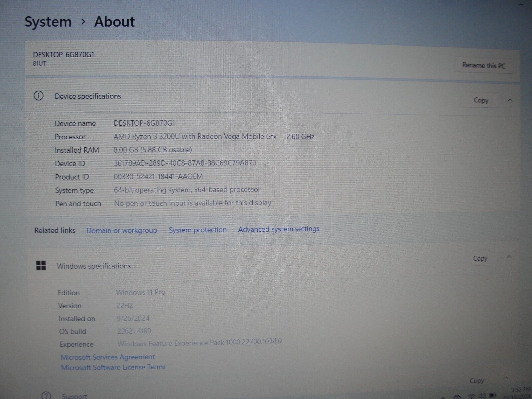The width and height of the screenshot is (532, 399).
Task: Click the Windows specifications header text
Action: coord(94,266)
